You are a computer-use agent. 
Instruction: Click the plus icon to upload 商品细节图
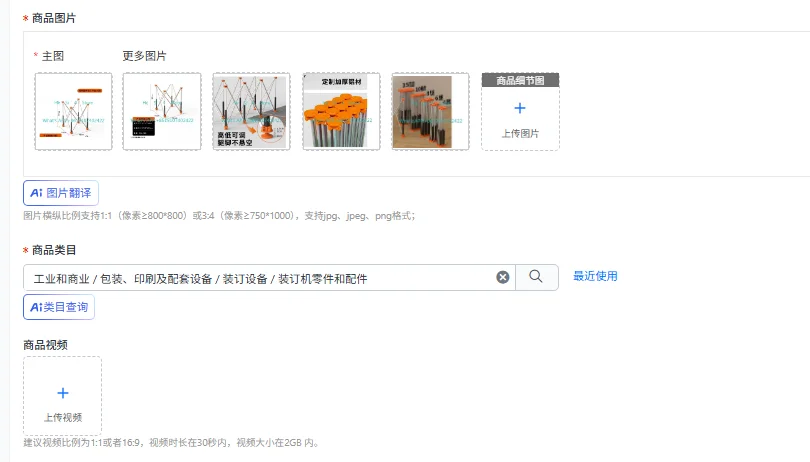520,108
